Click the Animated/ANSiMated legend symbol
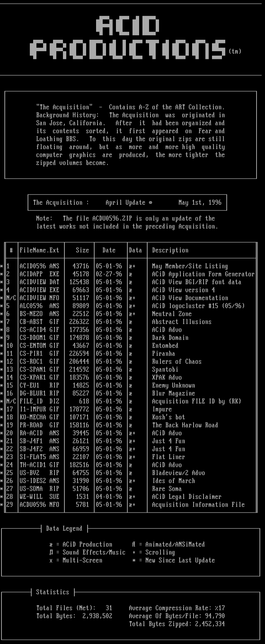This screenshot has height=644, width=265. [134, 545]
